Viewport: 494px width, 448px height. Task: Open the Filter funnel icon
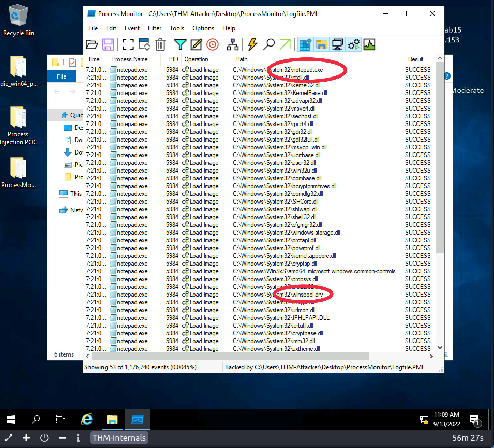(x=179, y=44)
